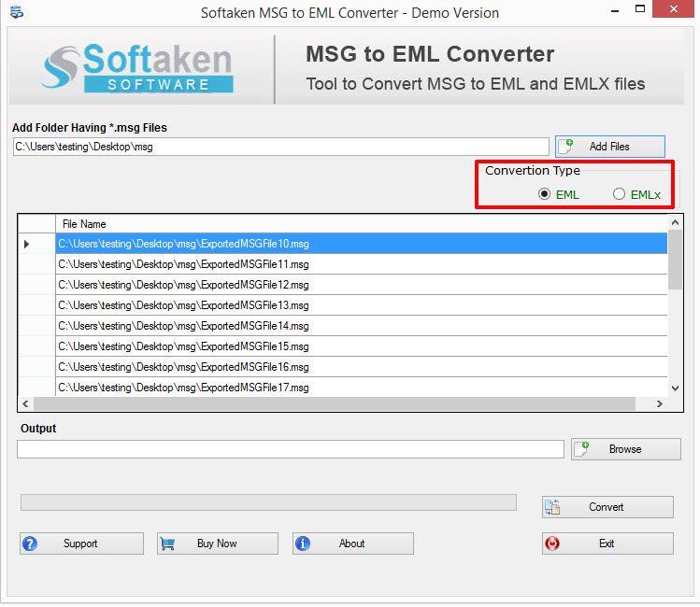Click the Output path input field
The image size is (700, 607).
click(290, 449)
